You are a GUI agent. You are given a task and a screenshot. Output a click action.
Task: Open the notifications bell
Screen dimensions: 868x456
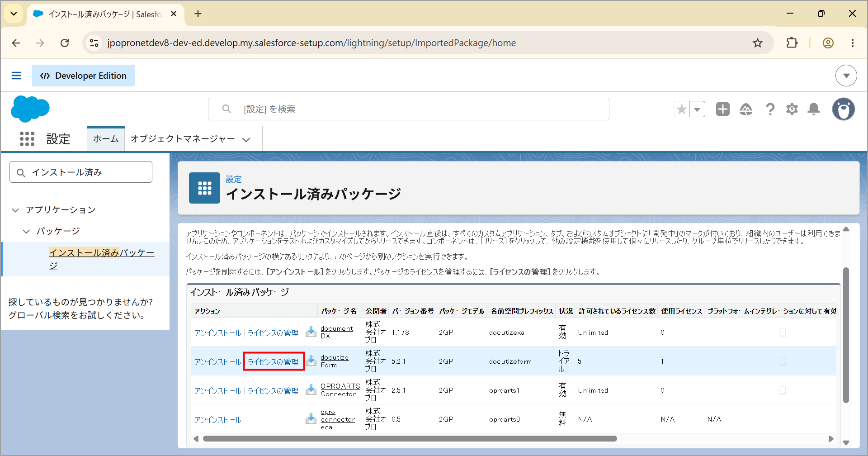click(x=814, y=109)
